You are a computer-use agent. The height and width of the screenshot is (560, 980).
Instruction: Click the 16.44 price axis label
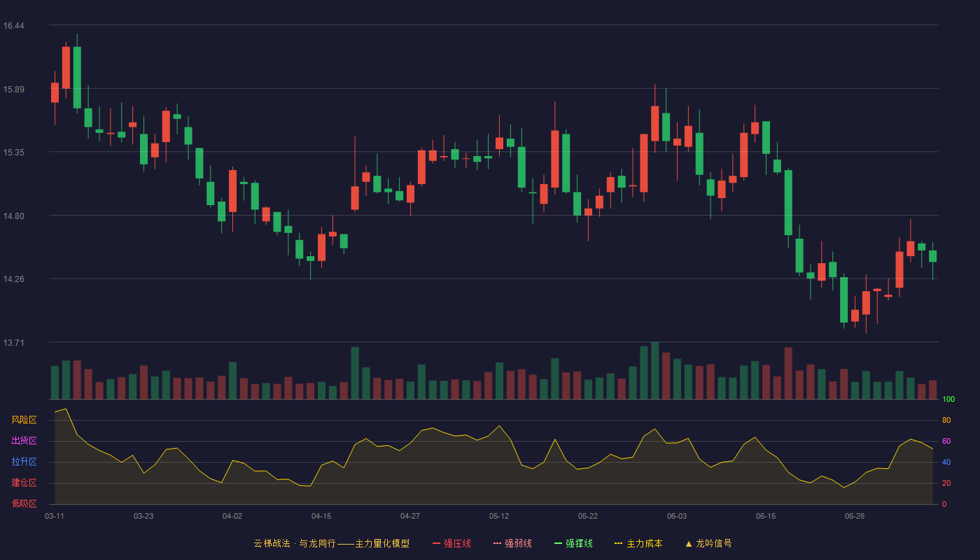(x=13, y=26)
